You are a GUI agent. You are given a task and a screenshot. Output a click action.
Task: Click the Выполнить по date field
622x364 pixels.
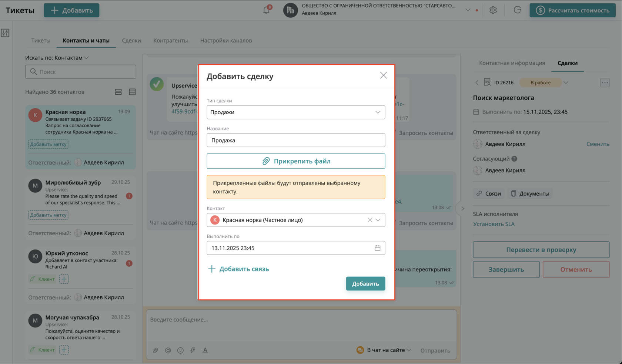(296, 248)
